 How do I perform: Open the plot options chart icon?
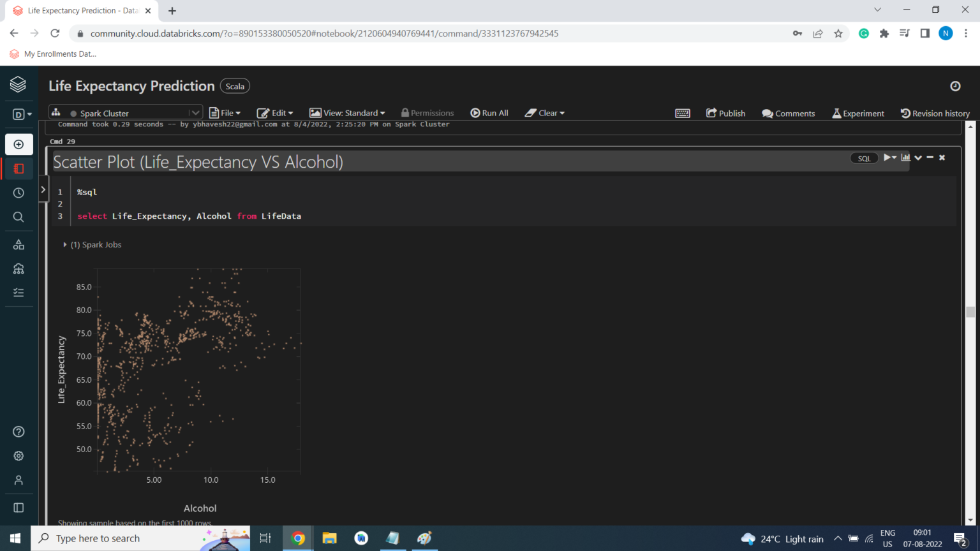(x=905, y=158)
